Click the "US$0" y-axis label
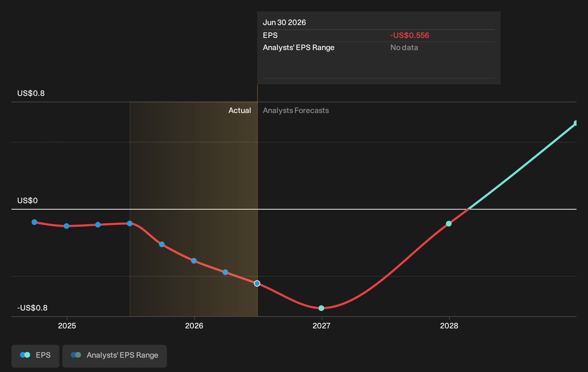 27,201
